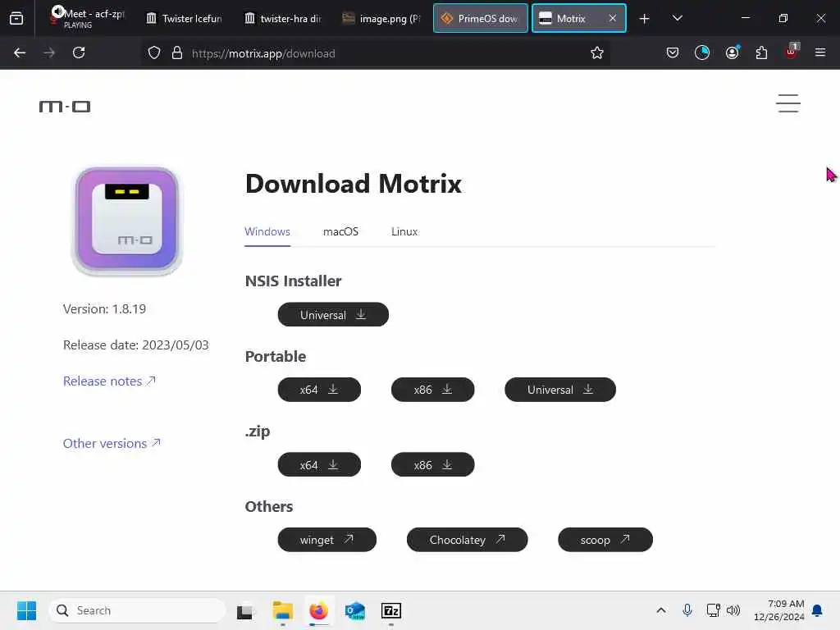Download NSIS Installer Universal
Image resolution: width=840 pixels, height=630 pixels.
point(333,314)
